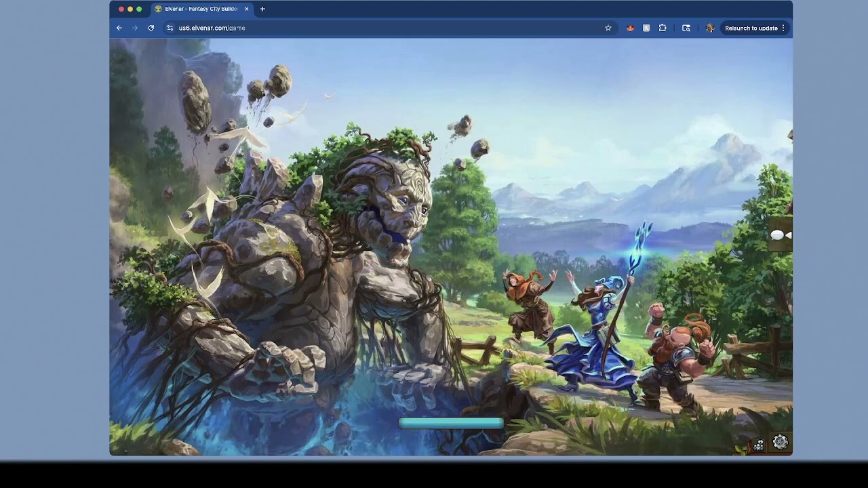Reload the Elvenar page

click(151, 28)
